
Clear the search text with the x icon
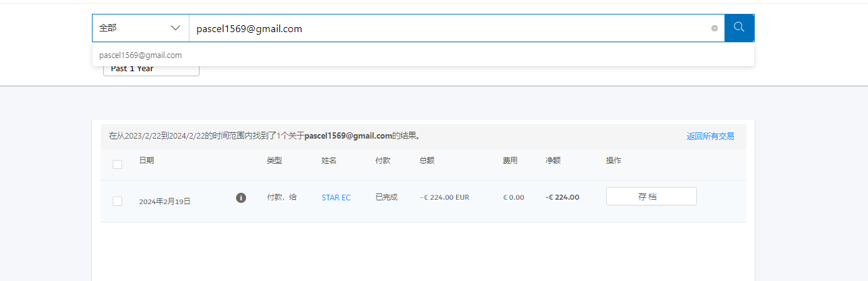click(x=714, y=28)
